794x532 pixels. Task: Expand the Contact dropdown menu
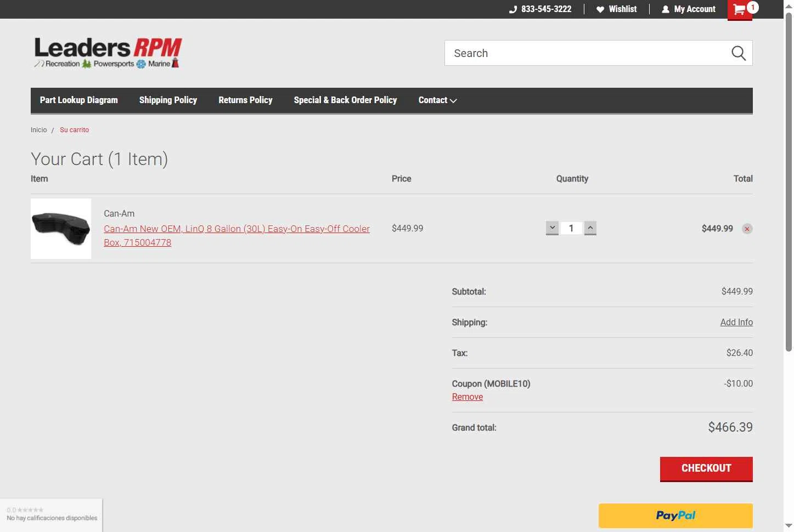[437, 100]
